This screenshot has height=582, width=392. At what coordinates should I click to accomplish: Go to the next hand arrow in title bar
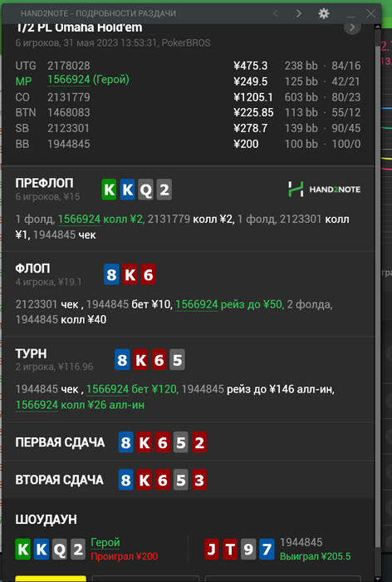click(298, 14)
